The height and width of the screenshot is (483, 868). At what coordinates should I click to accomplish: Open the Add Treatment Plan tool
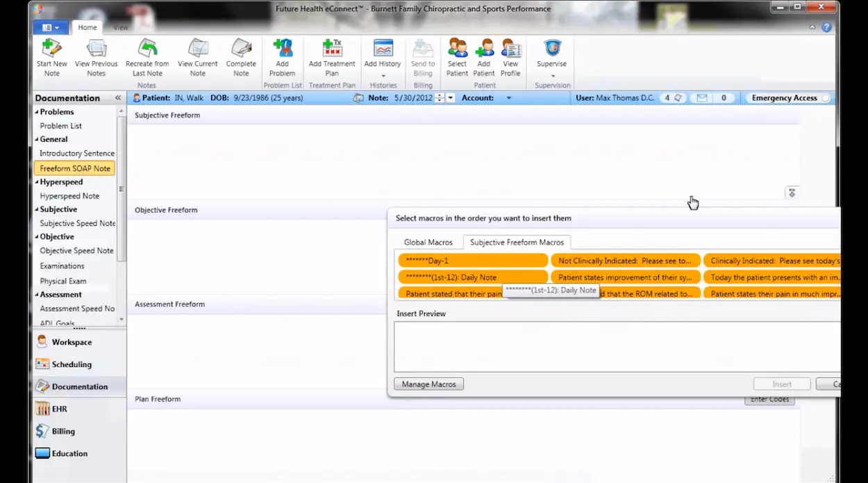click(x=332, y=56)
